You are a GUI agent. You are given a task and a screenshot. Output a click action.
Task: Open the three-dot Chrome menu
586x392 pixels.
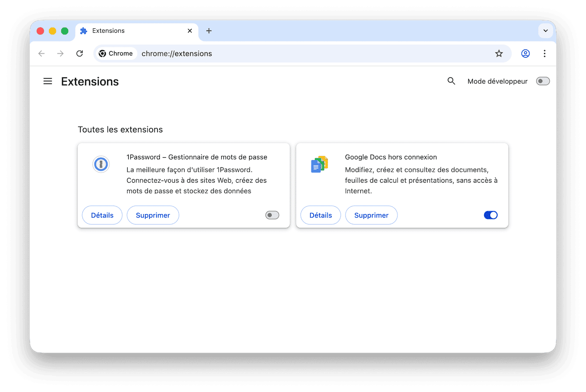coord(544,53)
